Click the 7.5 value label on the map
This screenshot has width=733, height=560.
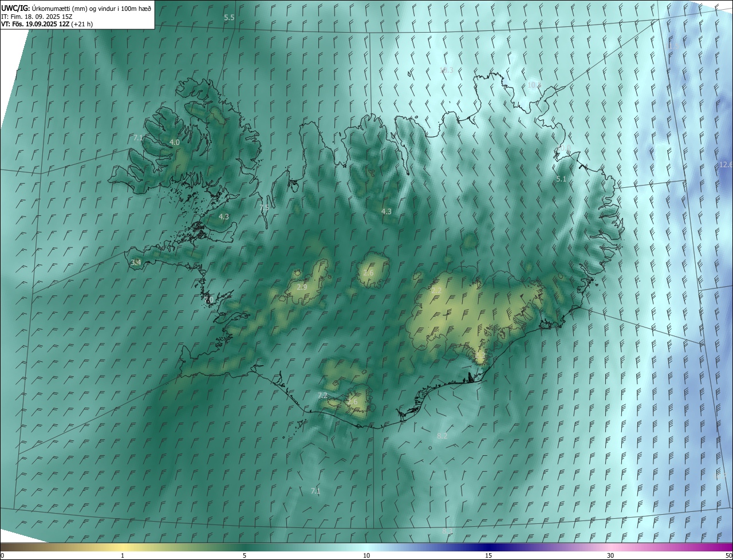coord(264,208)
